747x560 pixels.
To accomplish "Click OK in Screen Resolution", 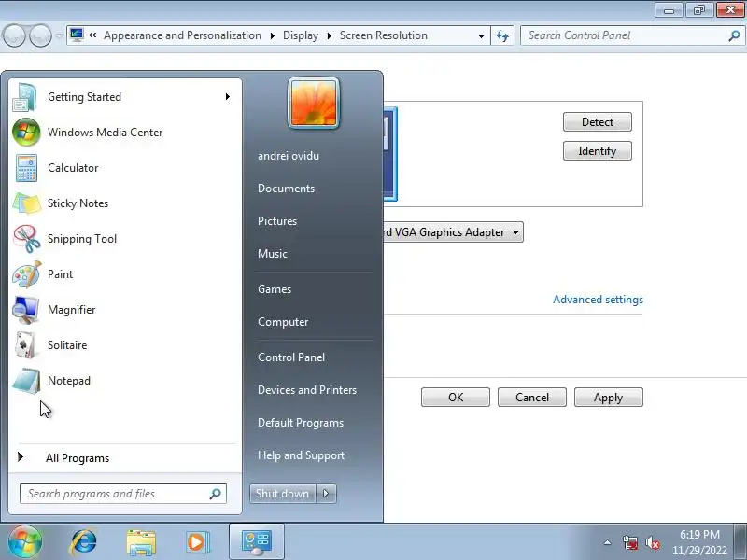I will point(456,398).
